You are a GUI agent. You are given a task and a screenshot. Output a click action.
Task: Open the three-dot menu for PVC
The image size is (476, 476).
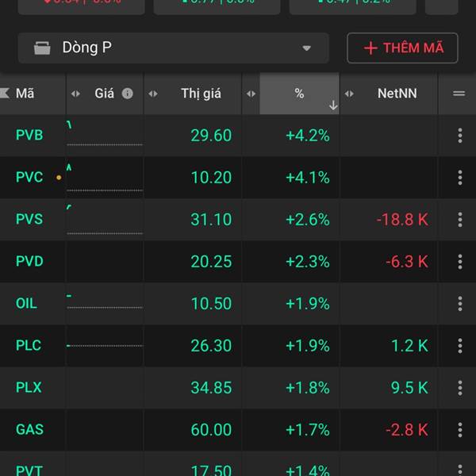459,178
